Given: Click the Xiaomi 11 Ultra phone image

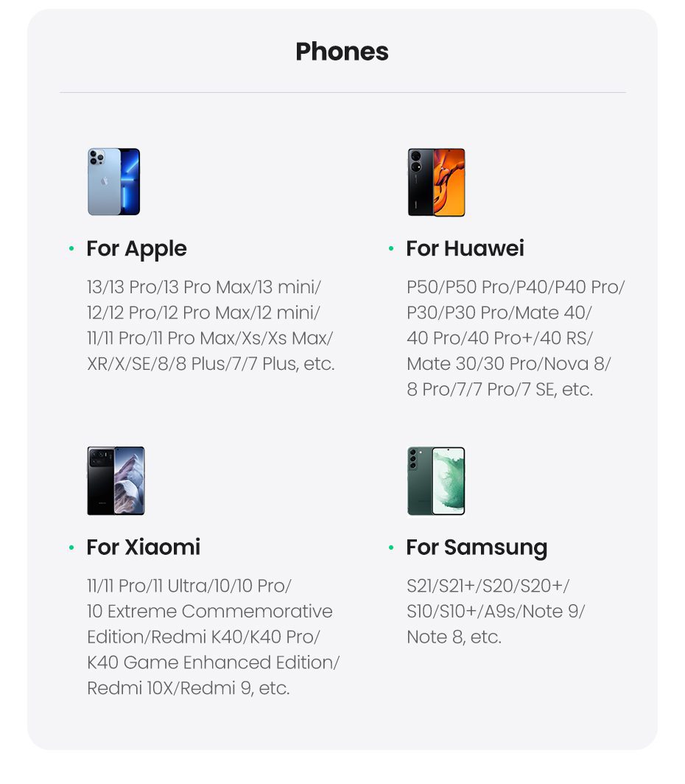Looking at the screenshot, I should pyautogui.click(x=116, y=480).
